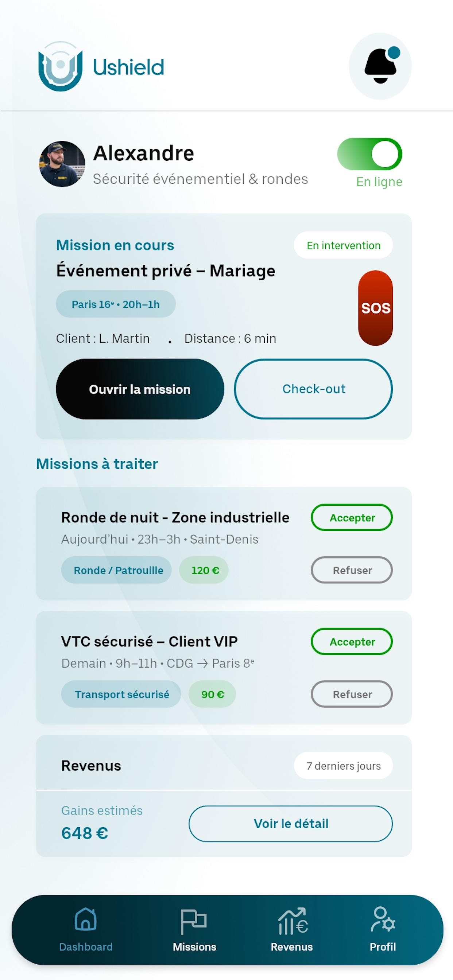
Task: Tap the Ushield shield logo
Action: pos(61,66)
